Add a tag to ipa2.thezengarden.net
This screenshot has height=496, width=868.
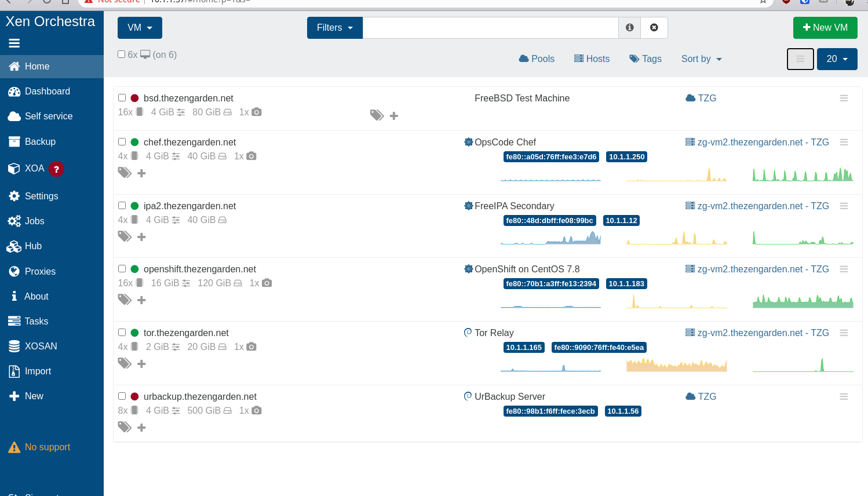pos(141,237)
